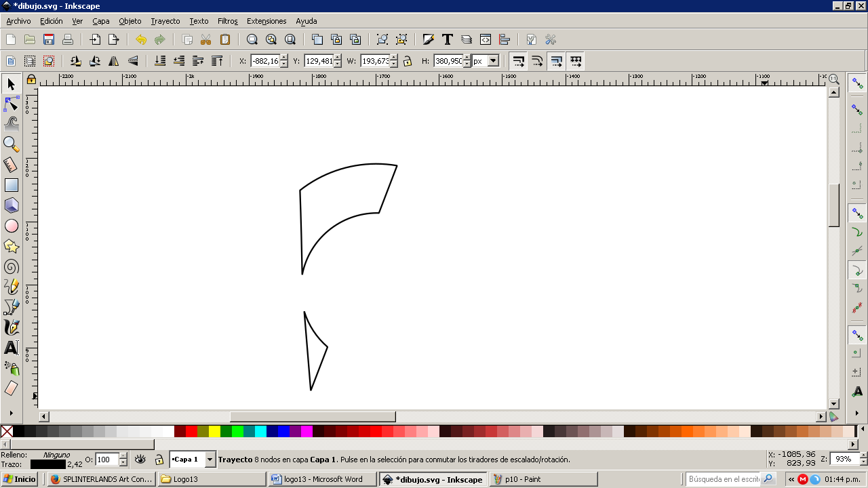Toggle Capa 1 layer lock
Image resolution: width=868 pixels, height=488 pixels.
tap(159, 460)
